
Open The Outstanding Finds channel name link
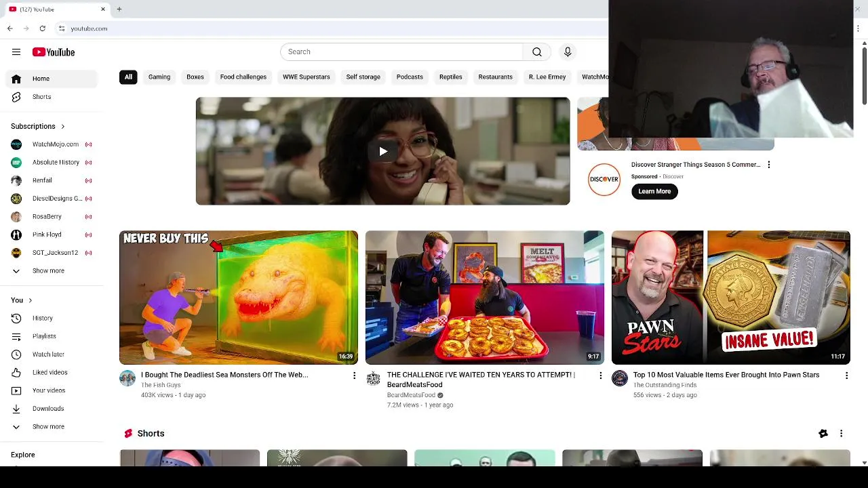[x=665, y=385]
